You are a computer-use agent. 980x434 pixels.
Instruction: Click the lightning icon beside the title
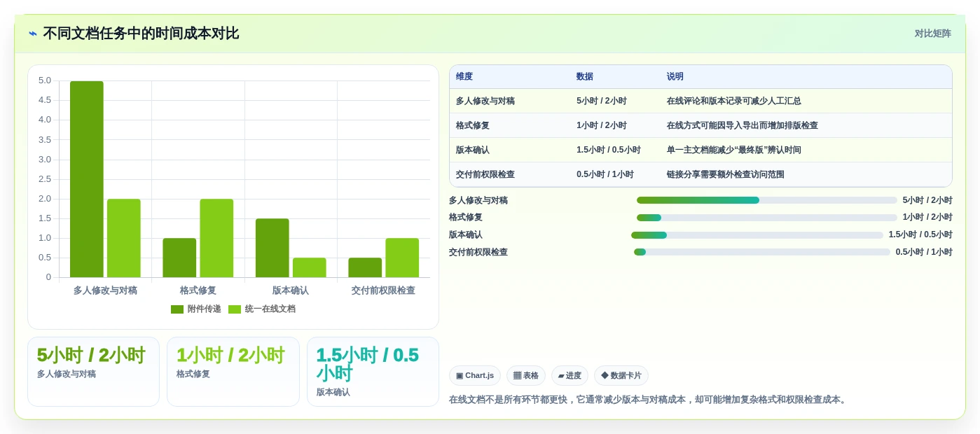[x=33, y=34]
